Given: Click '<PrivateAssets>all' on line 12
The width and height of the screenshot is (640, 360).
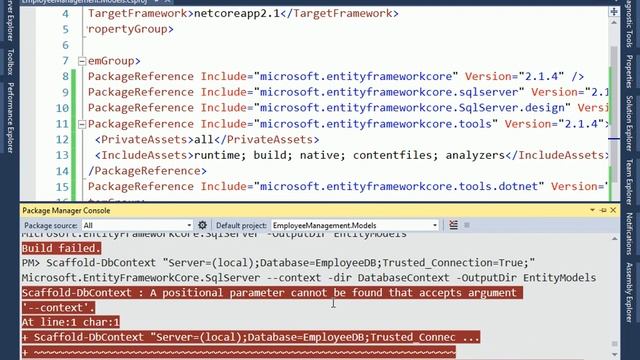Looking at the screenshot, I should [154, 140].
